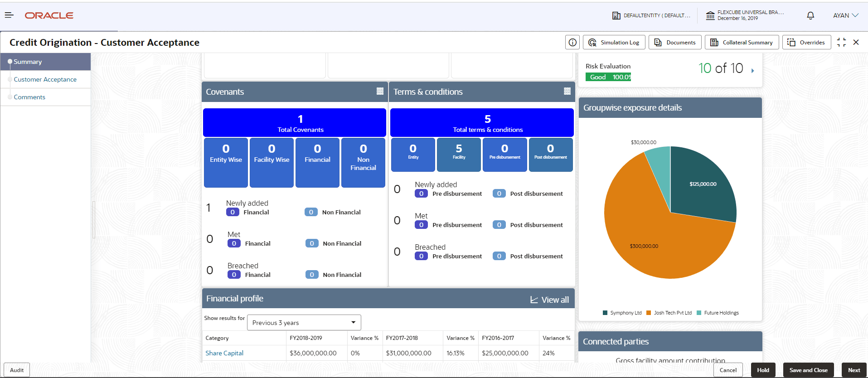This screenshot has height=378, width=868.
Task: Switch to the Customer Acceptance step
Action: (45, 79)
